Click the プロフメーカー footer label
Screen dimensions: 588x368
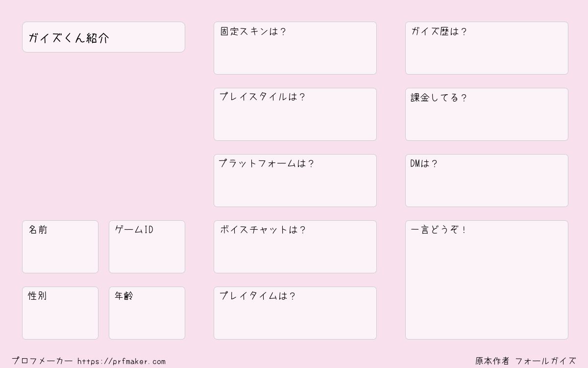[42, 361]
